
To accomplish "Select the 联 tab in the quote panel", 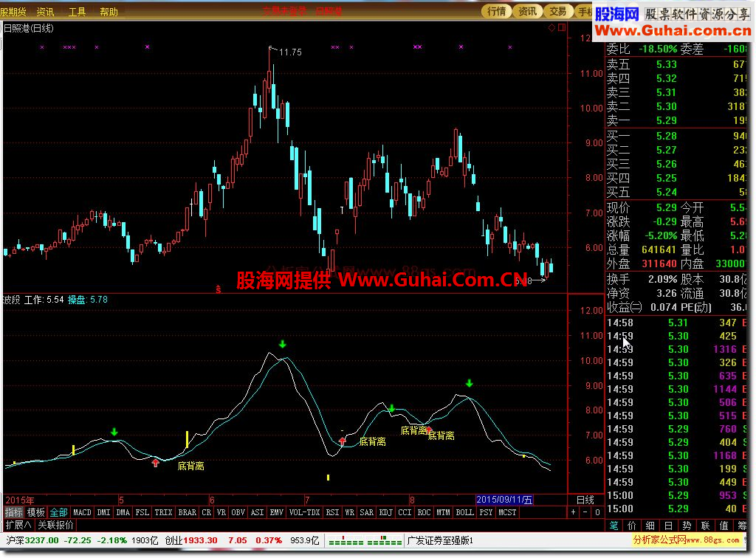I will click(706, 526).
